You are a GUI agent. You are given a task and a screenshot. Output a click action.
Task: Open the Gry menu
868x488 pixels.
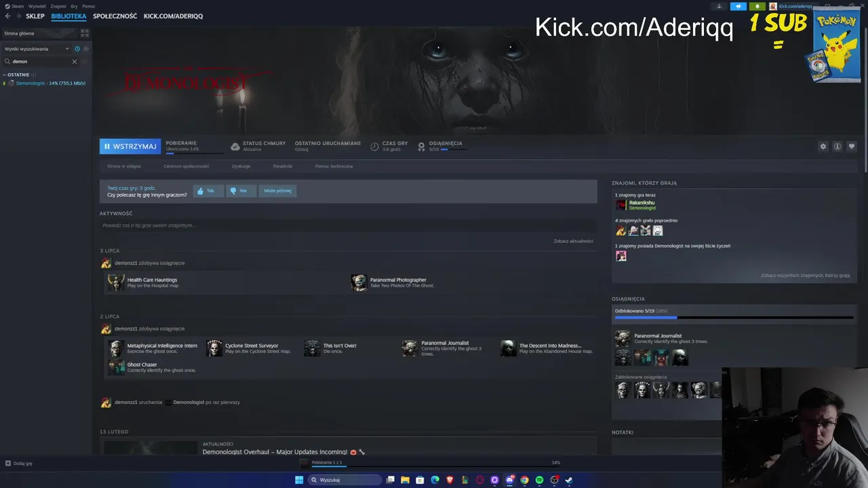pyautogui.click(x=74, y=6)
